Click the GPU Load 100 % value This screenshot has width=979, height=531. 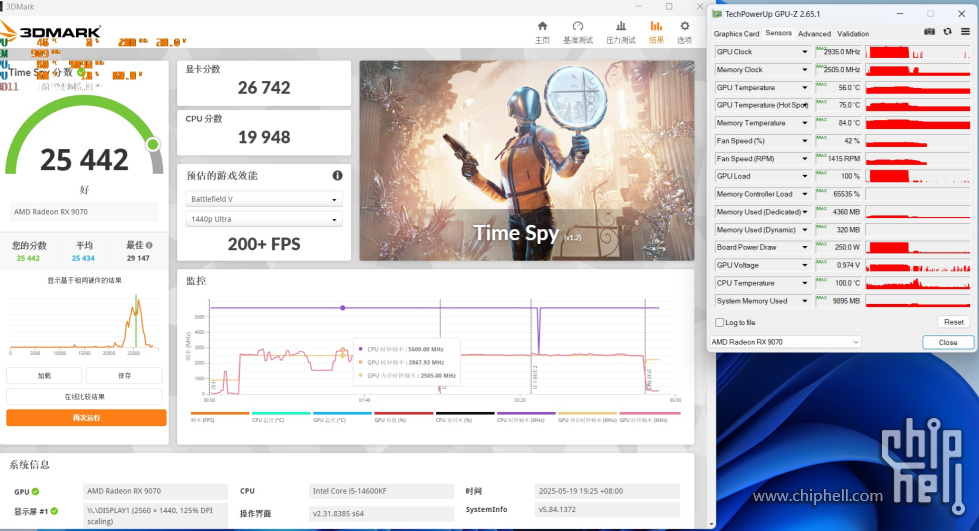point(839,176)
